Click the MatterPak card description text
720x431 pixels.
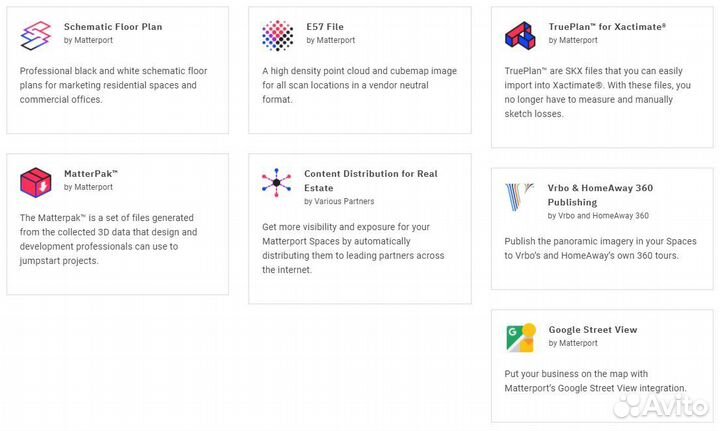click(x=108, y=239)
